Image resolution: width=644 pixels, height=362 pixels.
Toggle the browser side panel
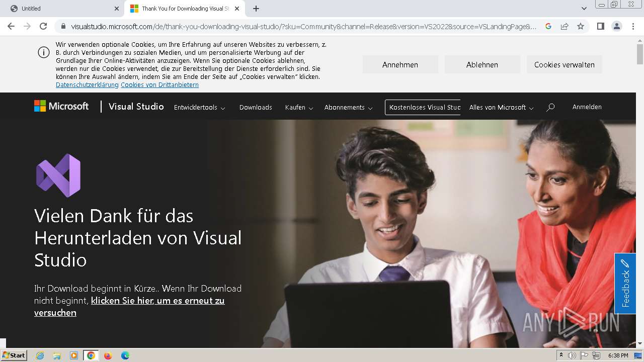(x=600, y=26)
